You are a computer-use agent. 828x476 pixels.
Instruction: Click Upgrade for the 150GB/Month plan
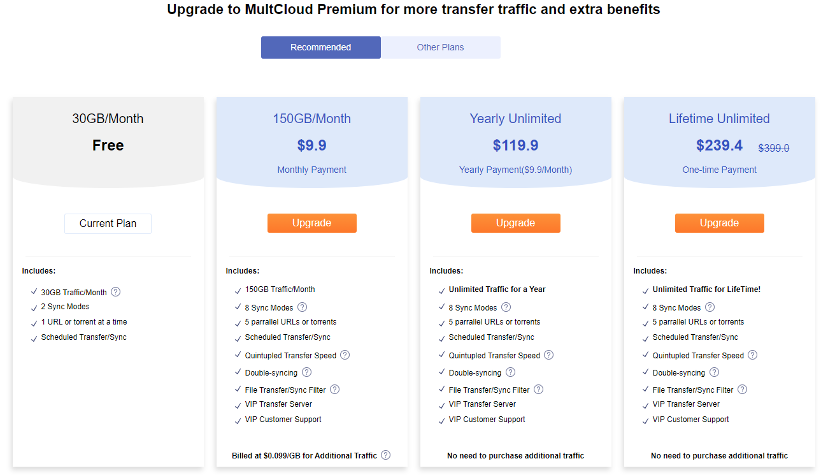[x=312, y=223]
